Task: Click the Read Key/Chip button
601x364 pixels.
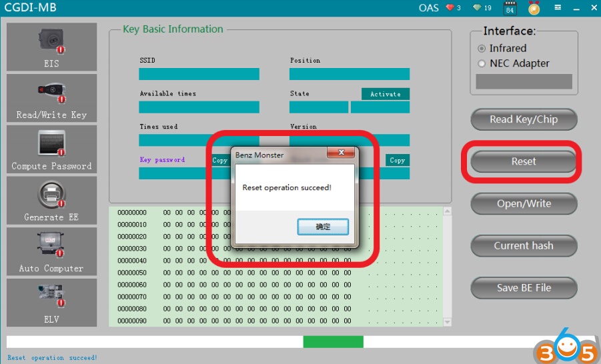Action: click(524, 119)
